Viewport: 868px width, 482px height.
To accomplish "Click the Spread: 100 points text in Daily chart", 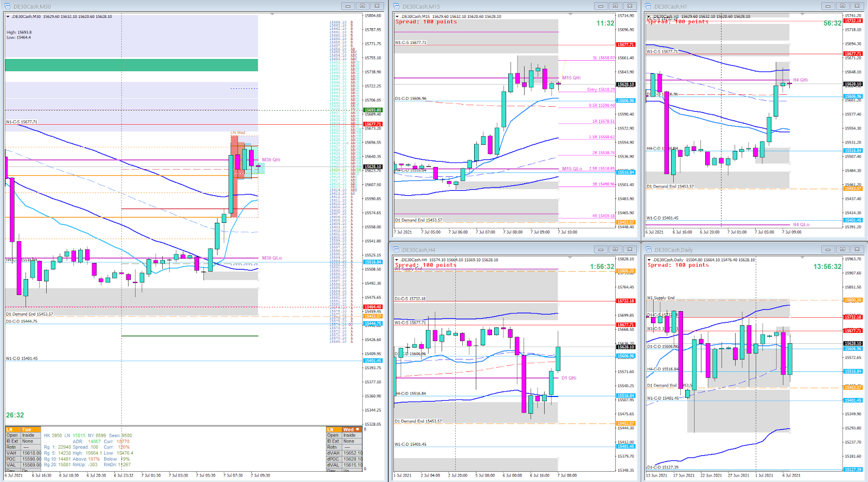I will (678, 265).
